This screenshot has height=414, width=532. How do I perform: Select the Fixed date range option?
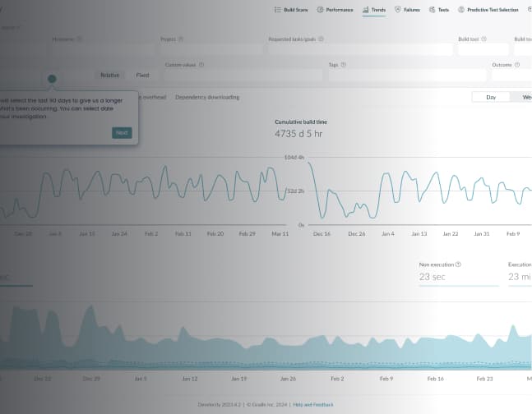(x=142, y=75)
